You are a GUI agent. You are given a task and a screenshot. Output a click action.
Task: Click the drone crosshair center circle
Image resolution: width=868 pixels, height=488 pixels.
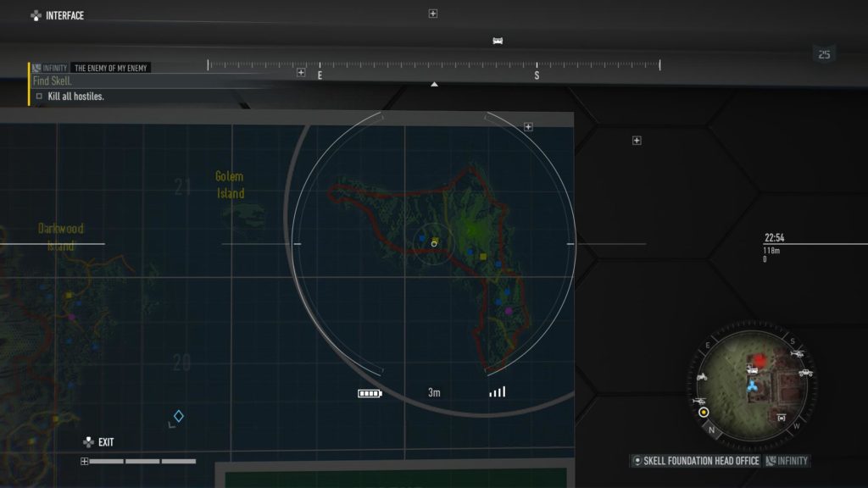tap(434, 243)
